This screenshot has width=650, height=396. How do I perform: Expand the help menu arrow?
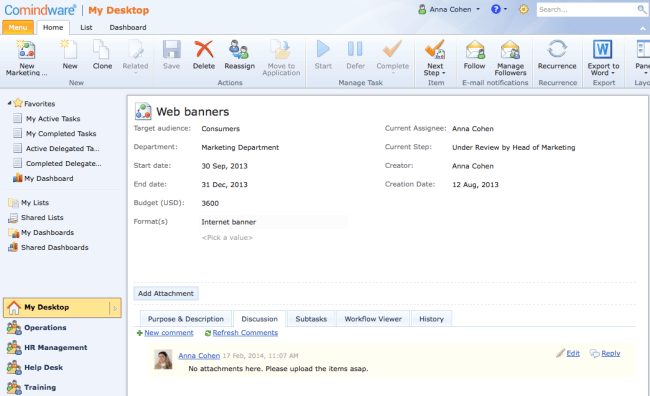point(505,9)
